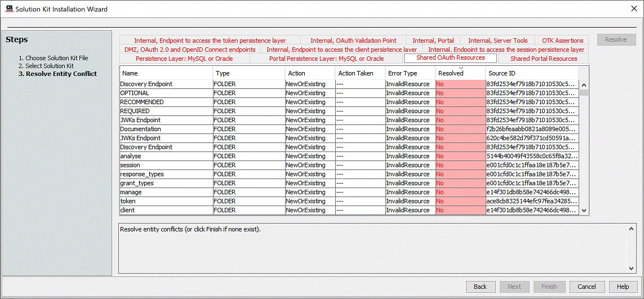This screenshot has height=299, width=644.
Task: Click the Resolve button
Action: coord(616,39)
